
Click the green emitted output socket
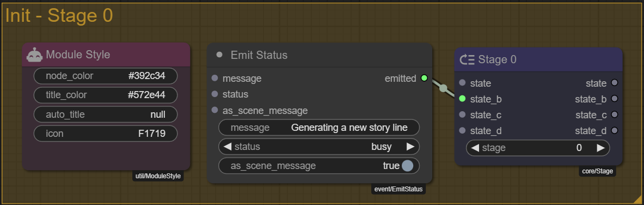pyautogui.click(x=424, y=78)
